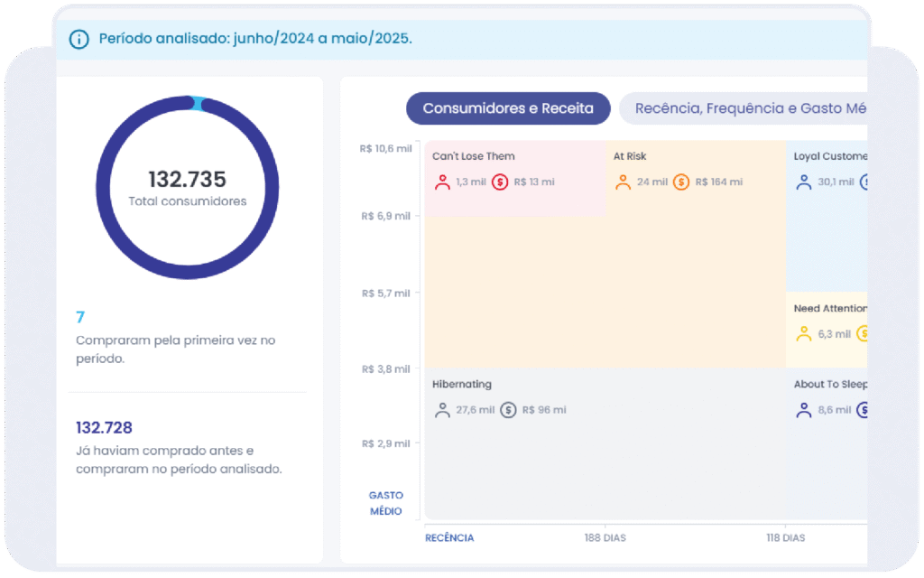Click the 132.728 returning customers count
Screen dimensions: 924x578
click(104, 427)
